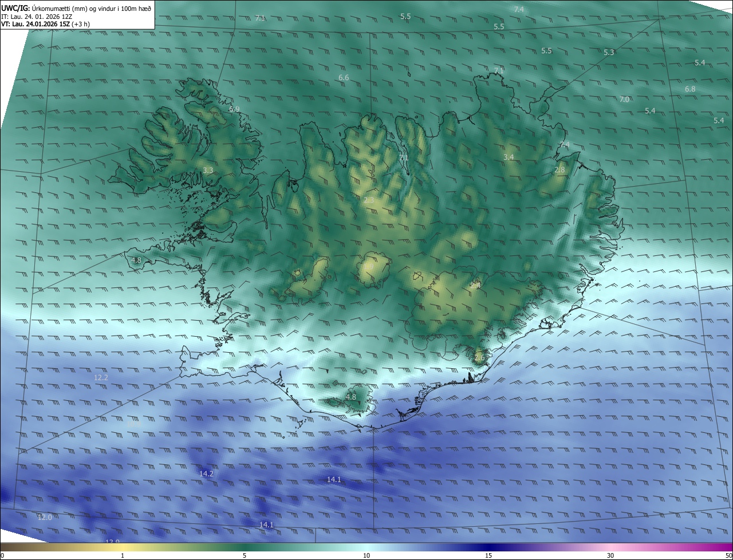Click the 'VT: Lau. 24.01.2026 15Z (+3 h)' line
The width and height of the screenshot is (733, 560).
coord(45,24)
